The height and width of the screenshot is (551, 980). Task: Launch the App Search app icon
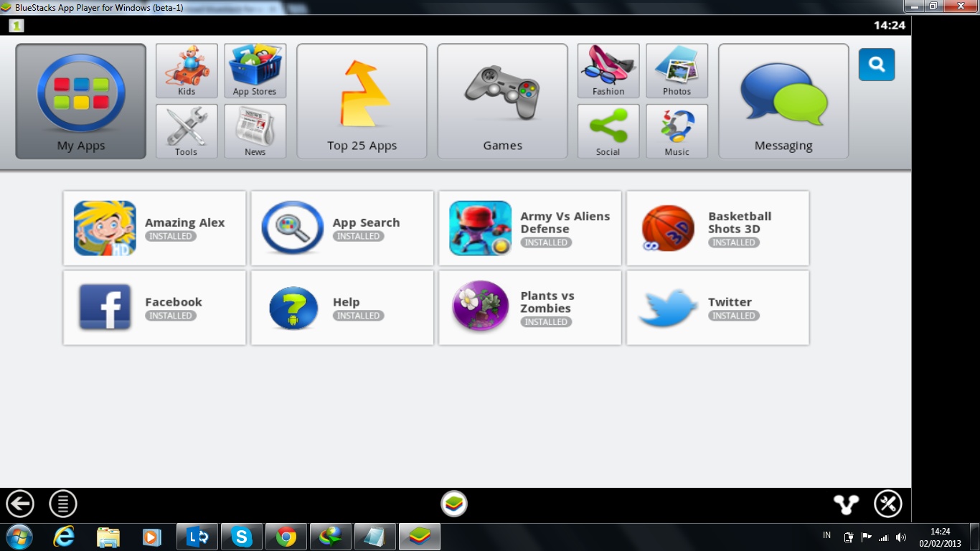tap(293, 228)
